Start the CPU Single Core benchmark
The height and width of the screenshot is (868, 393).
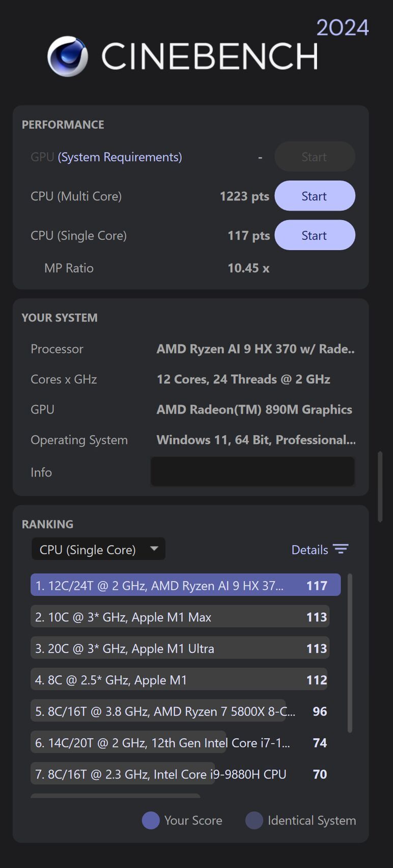click(315, 235)
